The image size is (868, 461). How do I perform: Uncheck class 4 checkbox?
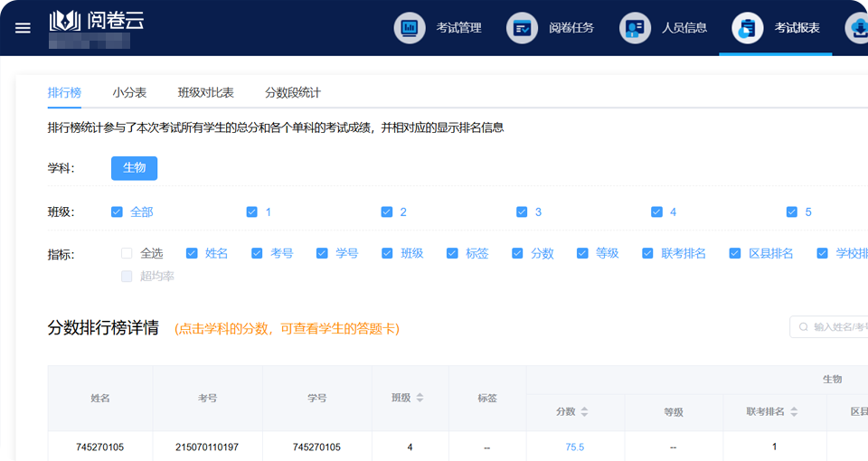tap(657, 212)
